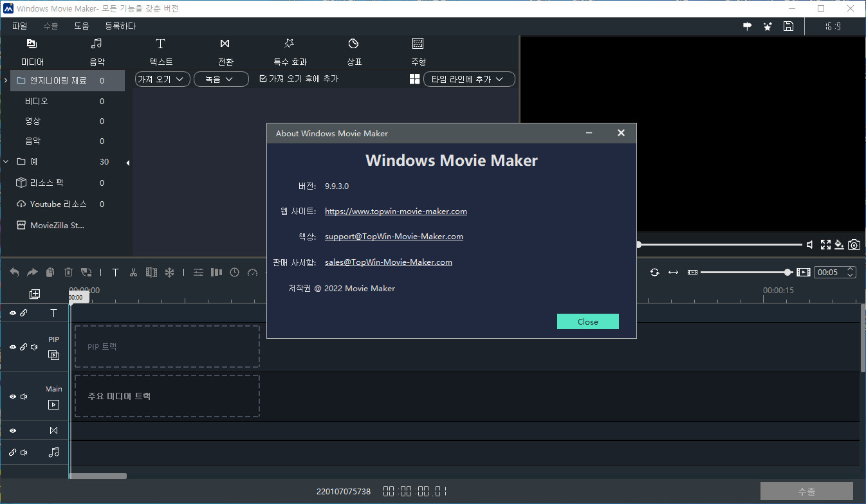Click the 16:9 aspect ratio indicator
The image size is (866, 504).
coord(834,26)
